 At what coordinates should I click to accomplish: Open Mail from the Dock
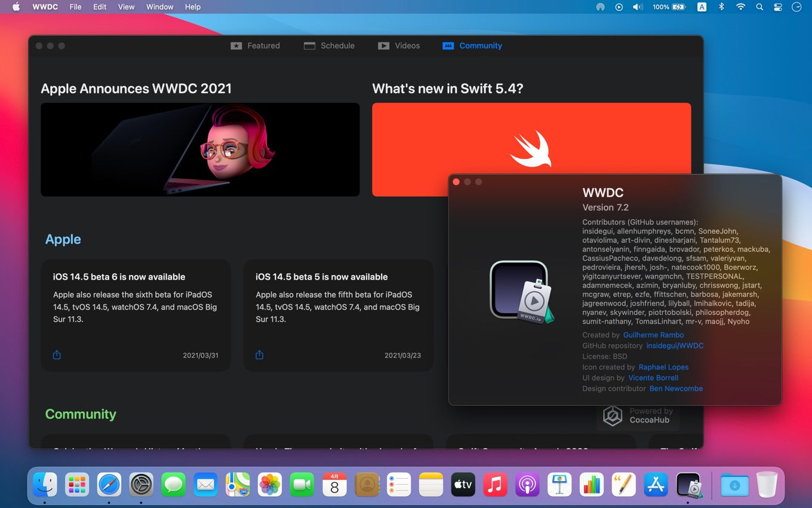[206, 484]
